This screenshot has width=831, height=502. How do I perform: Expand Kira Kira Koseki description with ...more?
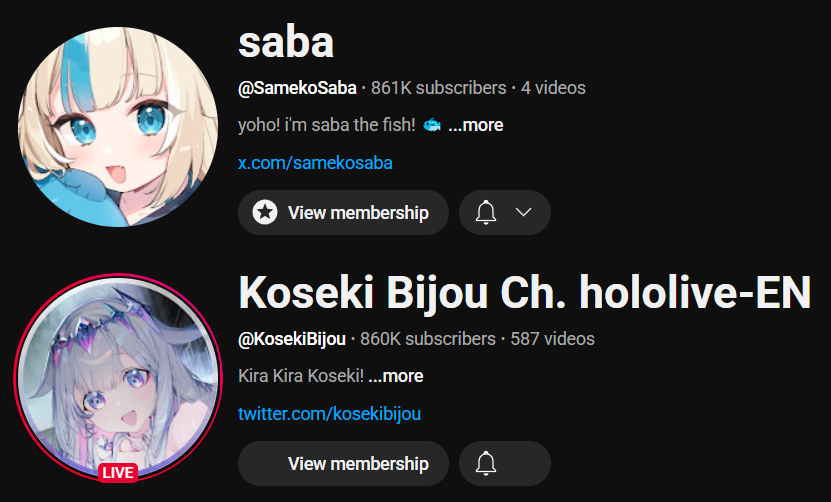(x=395, y=376)
